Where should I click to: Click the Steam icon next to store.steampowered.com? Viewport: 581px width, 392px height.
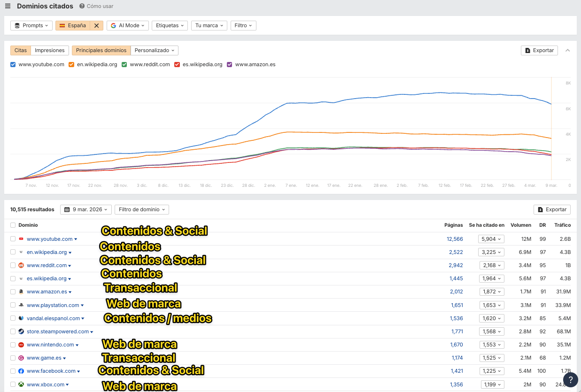pos(21,331)
